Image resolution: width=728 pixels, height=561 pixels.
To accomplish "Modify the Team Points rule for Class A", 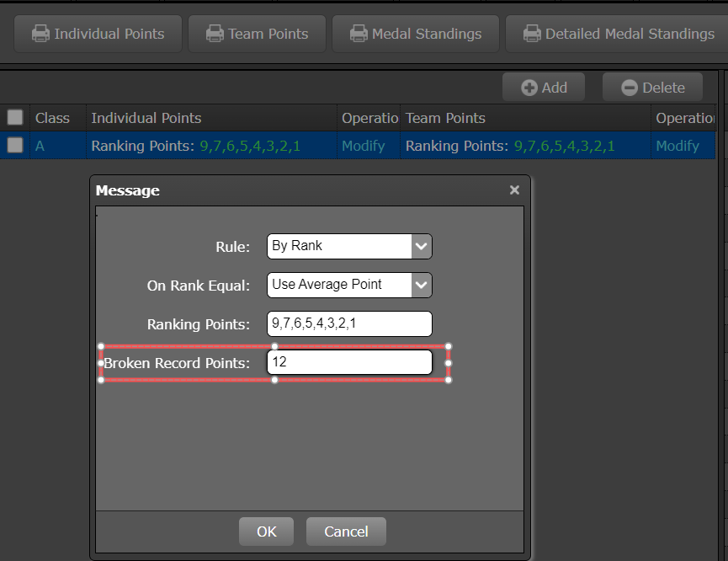I will point(678,146).
